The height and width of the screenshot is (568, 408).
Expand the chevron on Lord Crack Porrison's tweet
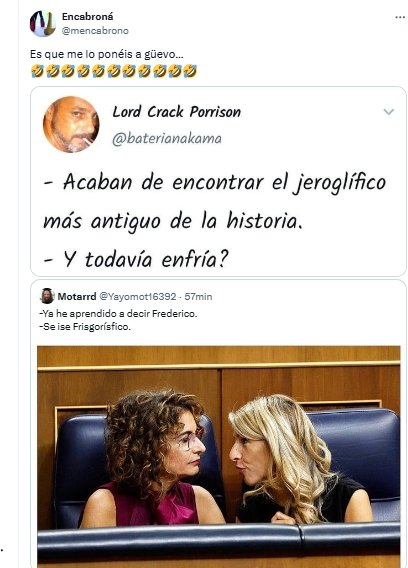pyautogui.click(x=388, y=112)
